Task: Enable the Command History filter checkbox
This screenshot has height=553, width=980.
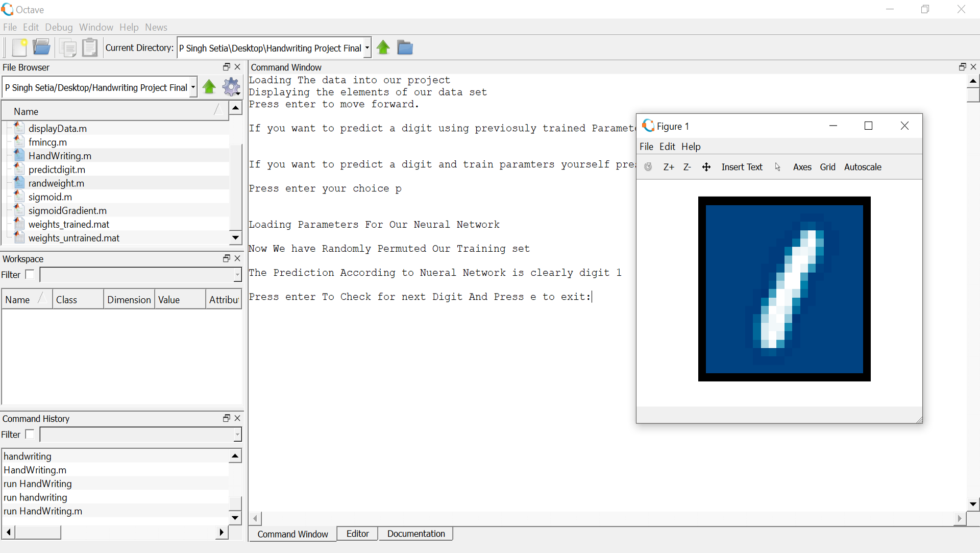Action: (30, 434)
